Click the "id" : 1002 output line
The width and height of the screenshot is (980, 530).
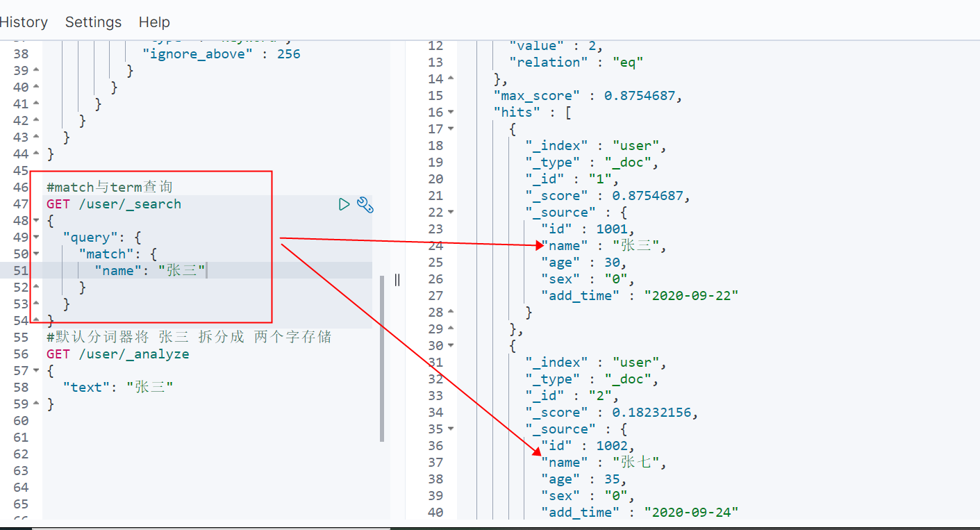tap(588, 446)
